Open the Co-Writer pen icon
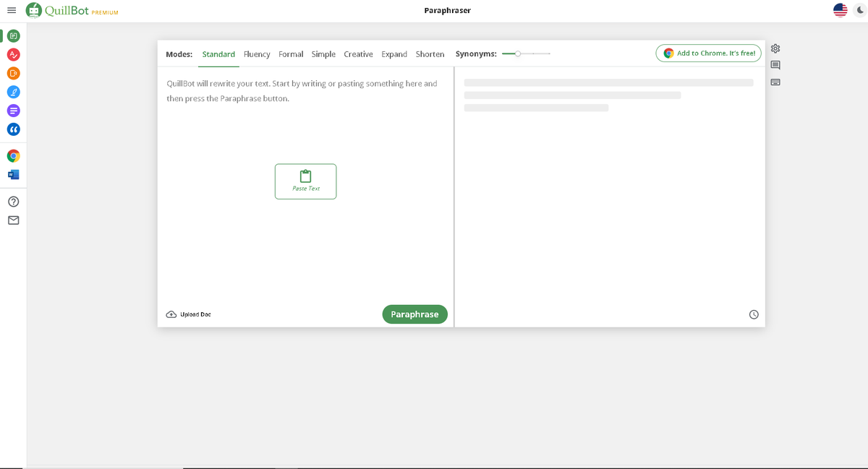 coord(14,92)
